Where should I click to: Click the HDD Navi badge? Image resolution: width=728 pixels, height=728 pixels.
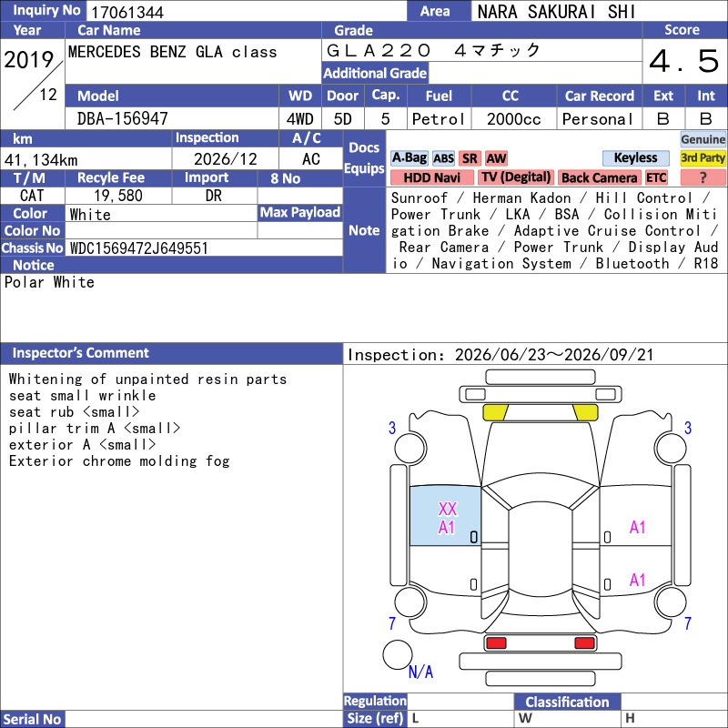pyautogui.click(x=431, y=177)
